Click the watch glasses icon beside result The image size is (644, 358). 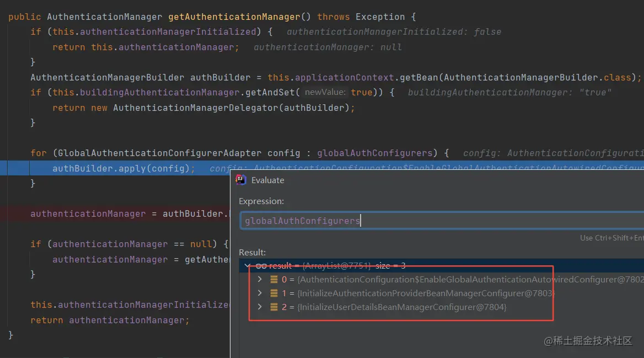pyautogui.click(x=261, y=266)
